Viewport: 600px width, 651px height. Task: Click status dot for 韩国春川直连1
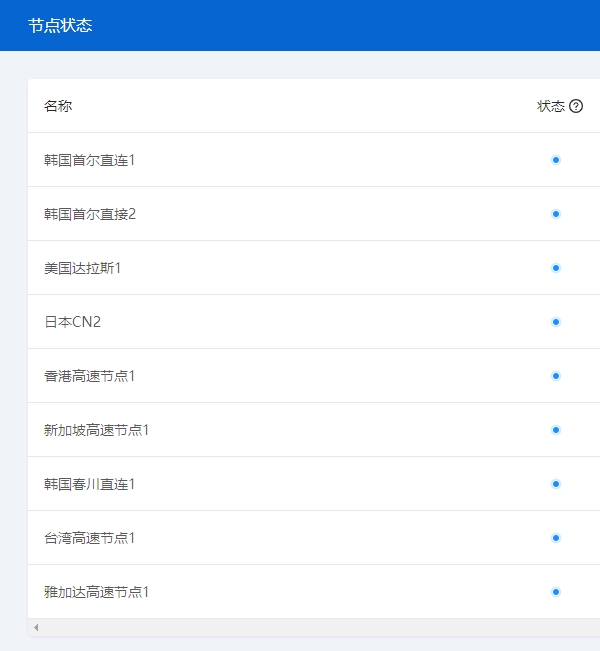click(x=556, y=484)
